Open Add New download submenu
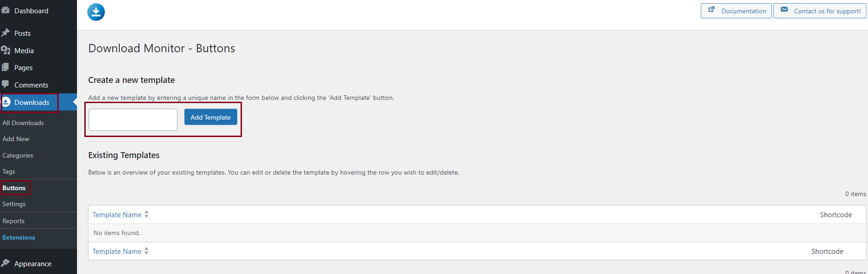The image size is (868, 274). tap(16, 139)
